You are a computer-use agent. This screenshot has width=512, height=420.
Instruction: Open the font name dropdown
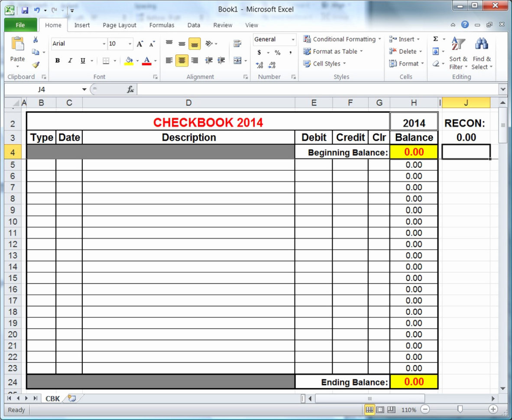coord(104,44)
